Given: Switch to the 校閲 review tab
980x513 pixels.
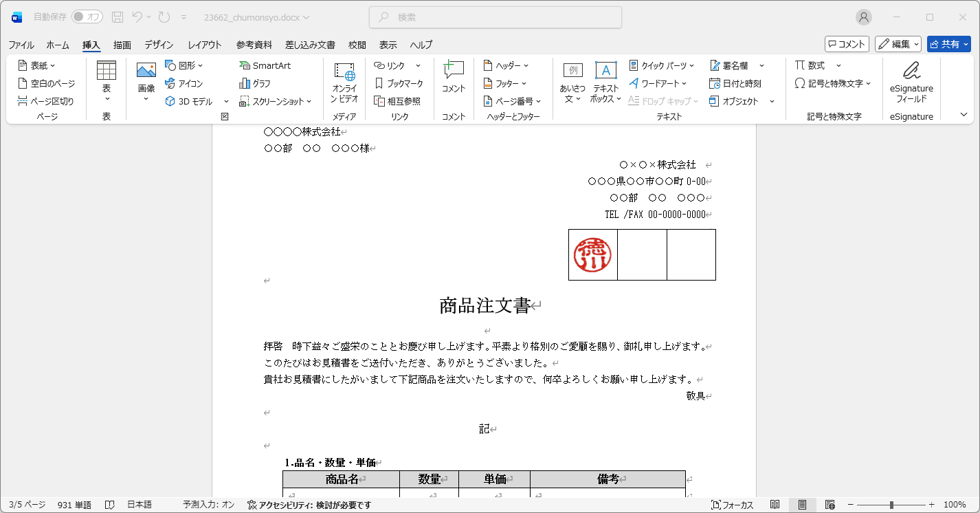Looking at the screenshot, I should pyautogui.click(x=357, y=45).
